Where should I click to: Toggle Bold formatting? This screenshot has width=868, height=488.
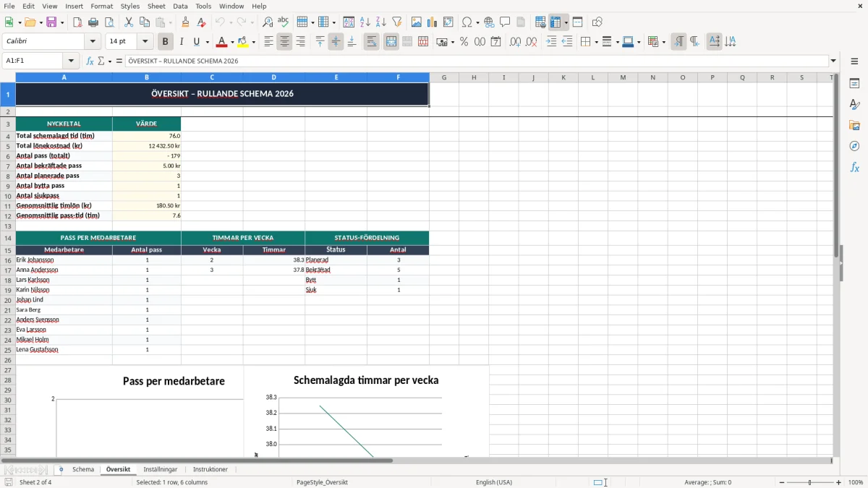[x=166, y=42]
